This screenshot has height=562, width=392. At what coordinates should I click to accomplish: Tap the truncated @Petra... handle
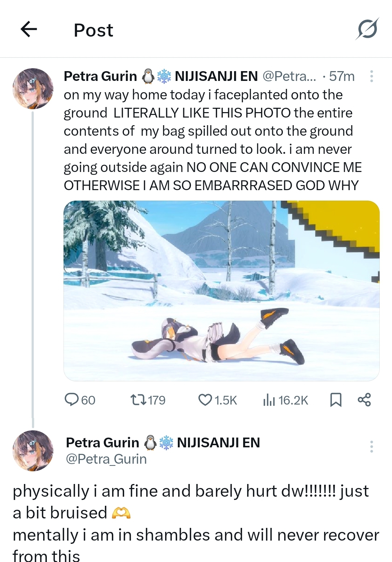coord(289,76)
